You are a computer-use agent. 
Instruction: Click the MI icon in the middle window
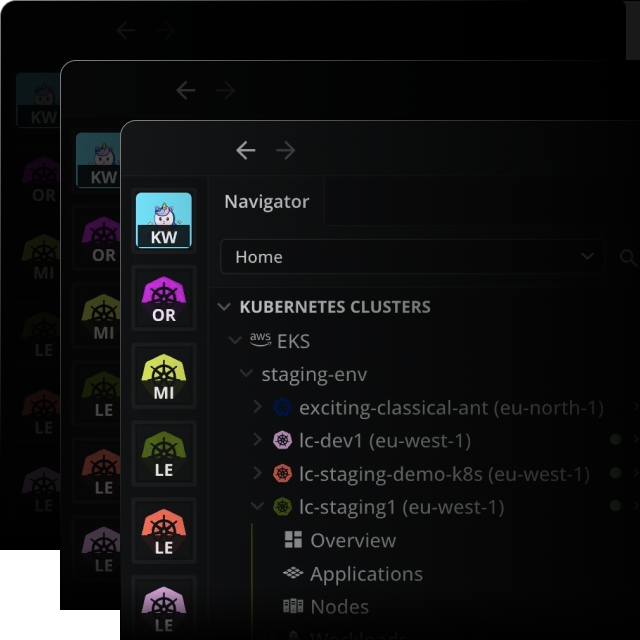(x=102, y=317)
